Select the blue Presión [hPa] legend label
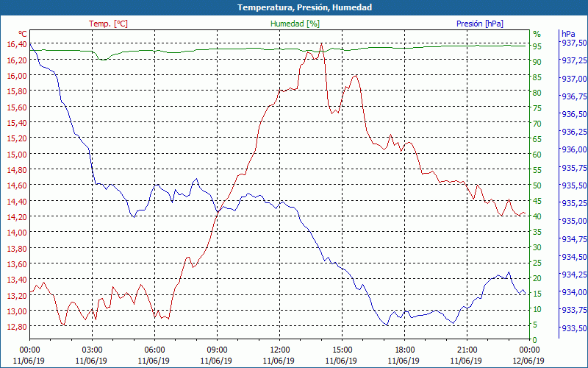This screenshot has height=368, width=588. [480, 24]
